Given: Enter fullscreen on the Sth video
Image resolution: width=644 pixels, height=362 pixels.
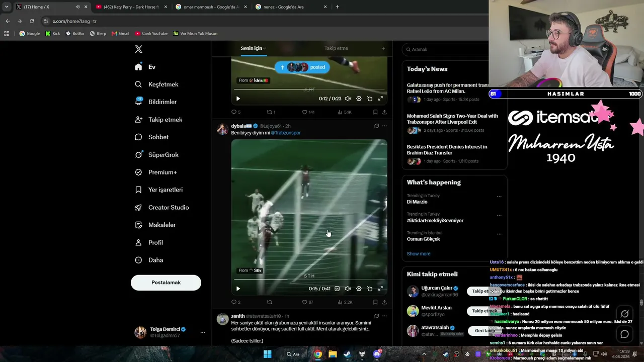Looking at the screenshot, I should click(x=380, y=289).
